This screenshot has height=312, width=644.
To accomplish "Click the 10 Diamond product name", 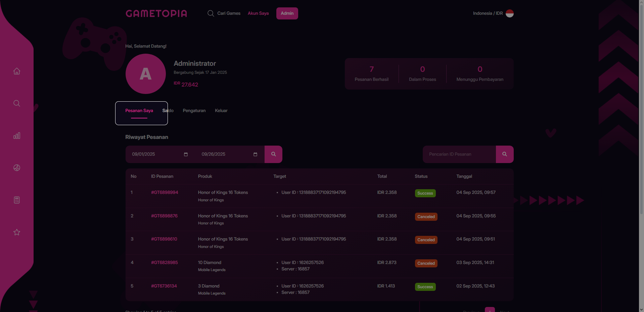I will 210,263.
